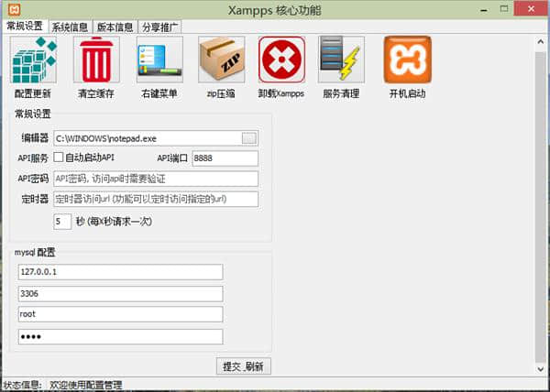Click the mysql 配置 group label
Viewport: 550px width, 392px height.
[x=35, y=252]
